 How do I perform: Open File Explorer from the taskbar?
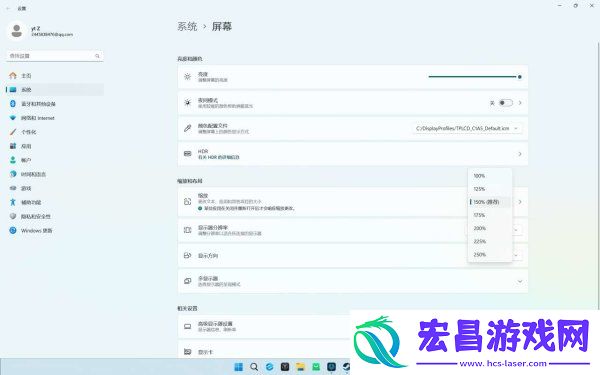point(300,367)
